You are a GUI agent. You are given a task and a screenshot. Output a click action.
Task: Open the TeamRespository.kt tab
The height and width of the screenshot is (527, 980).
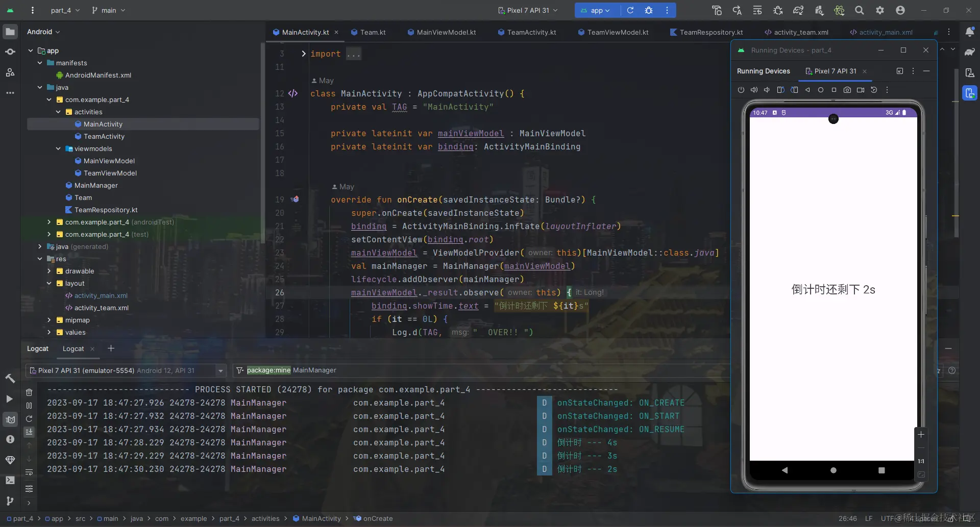pyautogui.click(x=706, y=32)
